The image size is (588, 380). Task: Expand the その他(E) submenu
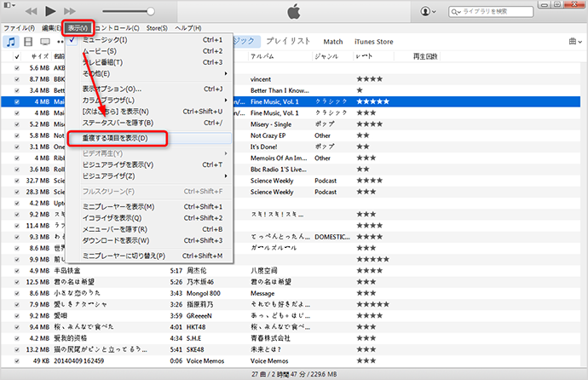point(149,73)
